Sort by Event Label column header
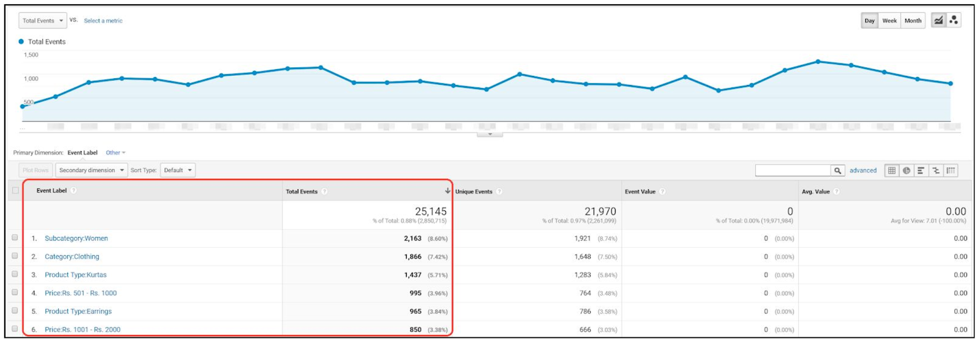 [51, 190]
